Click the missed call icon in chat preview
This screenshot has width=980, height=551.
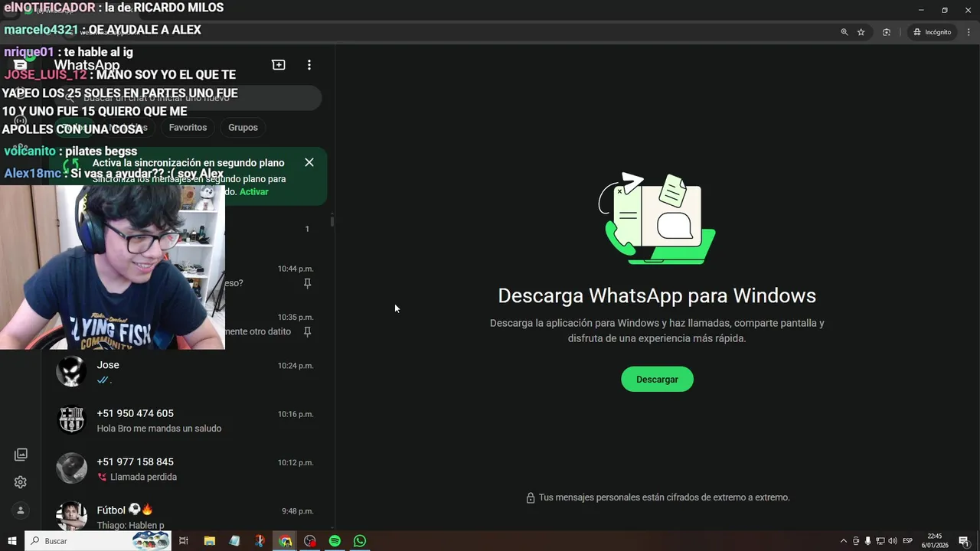coord(102,477)
